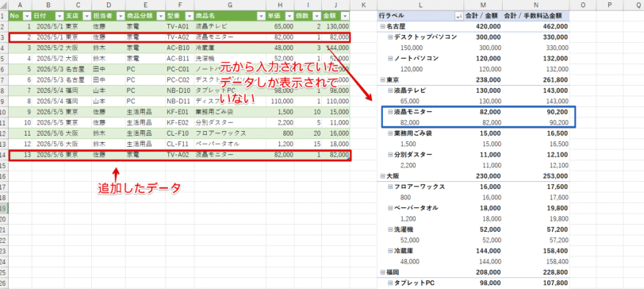Collapse the ペーパータオル pivot item
Screen dimensions: 644x289
(390, 208)
